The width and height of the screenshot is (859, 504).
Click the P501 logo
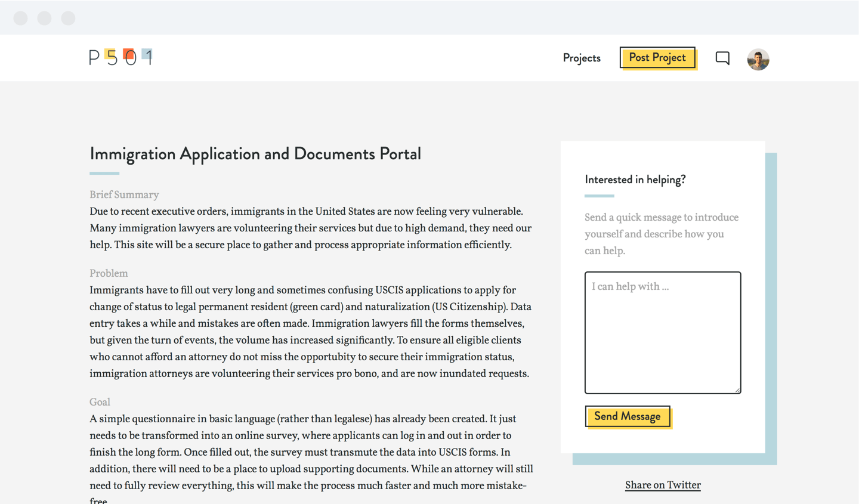click(121, 57)
